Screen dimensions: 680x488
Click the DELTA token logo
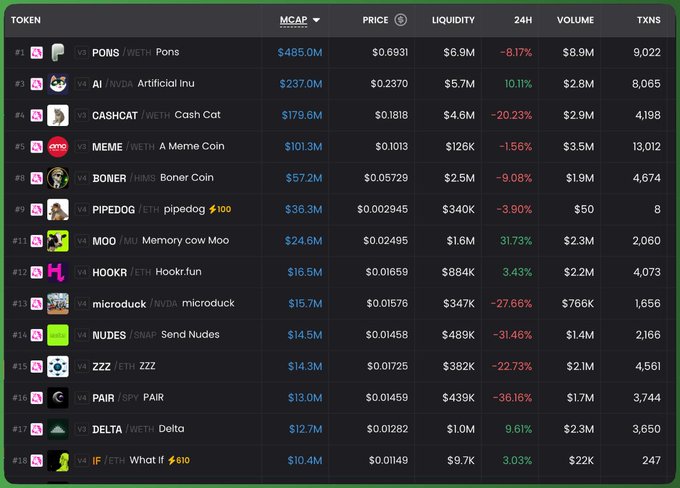pyautogui.click(x=58, y=429)
